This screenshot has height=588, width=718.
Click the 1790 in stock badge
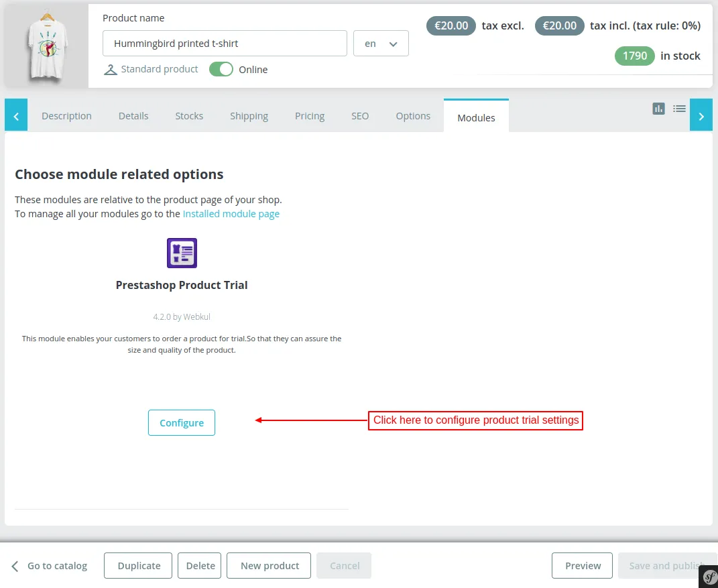click(635, 56)
